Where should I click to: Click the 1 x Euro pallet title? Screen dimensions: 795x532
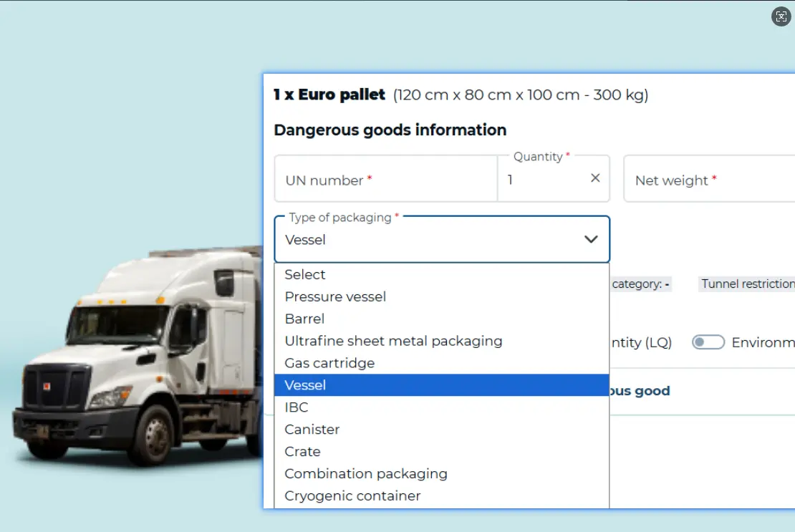329,95
